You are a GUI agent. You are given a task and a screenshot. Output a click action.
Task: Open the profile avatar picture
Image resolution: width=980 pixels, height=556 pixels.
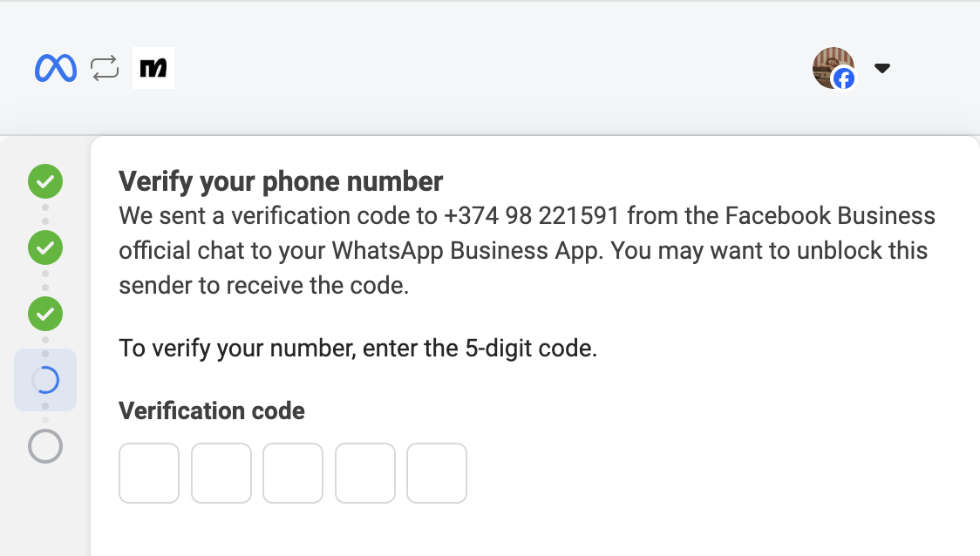click(x=831, y=65)
